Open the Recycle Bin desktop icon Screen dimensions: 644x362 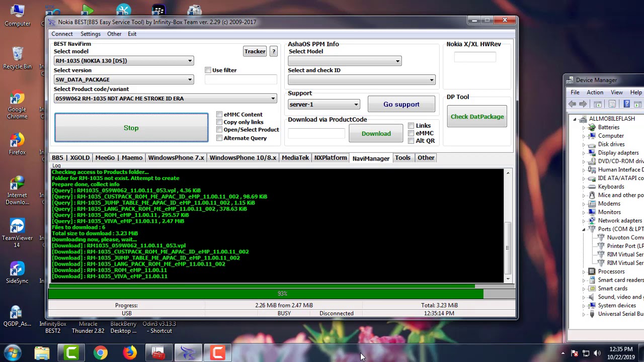(17, 58)
